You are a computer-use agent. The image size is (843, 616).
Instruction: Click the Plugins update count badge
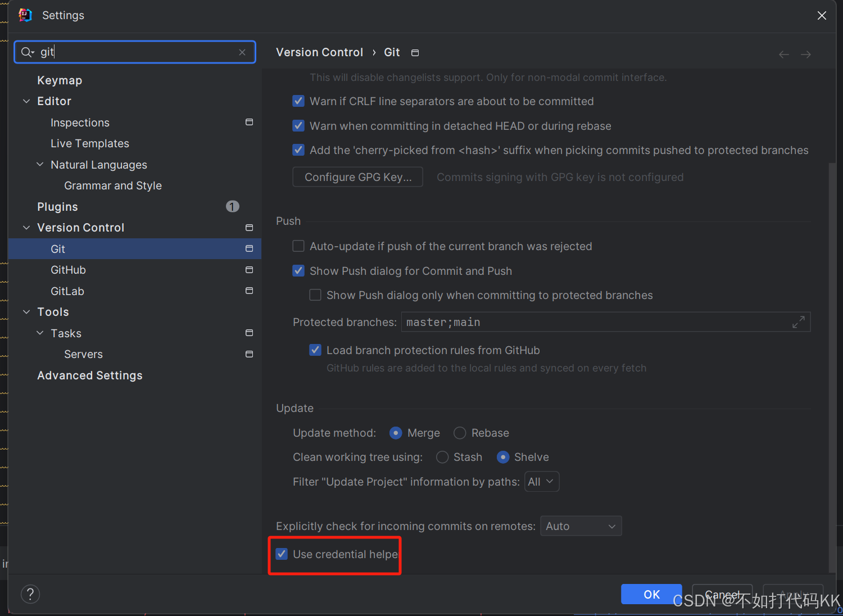pos(233,206)
